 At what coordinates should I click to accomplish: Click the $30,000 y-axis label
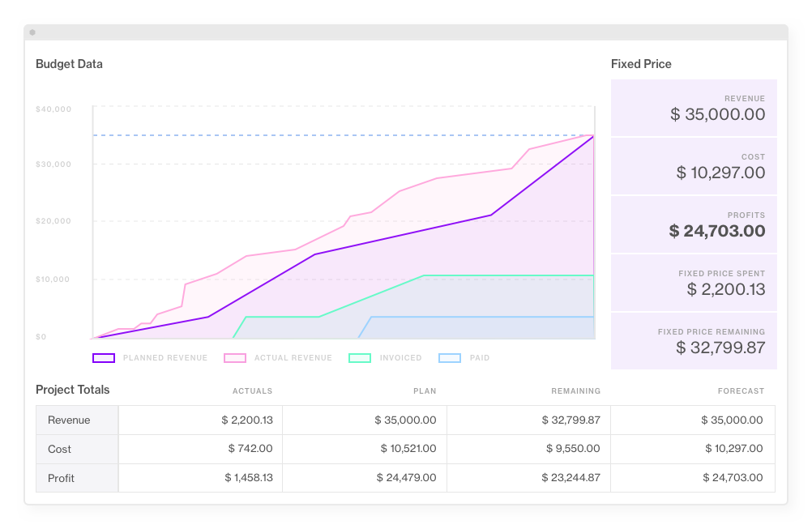click(x=53, y=164)
